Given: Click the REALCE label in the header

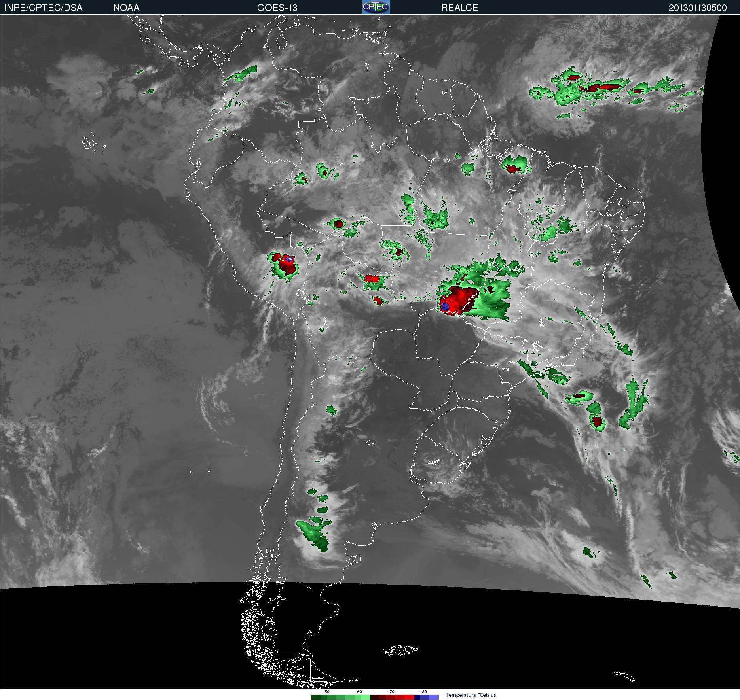Looking at the screenshot, I should [459, 8].
